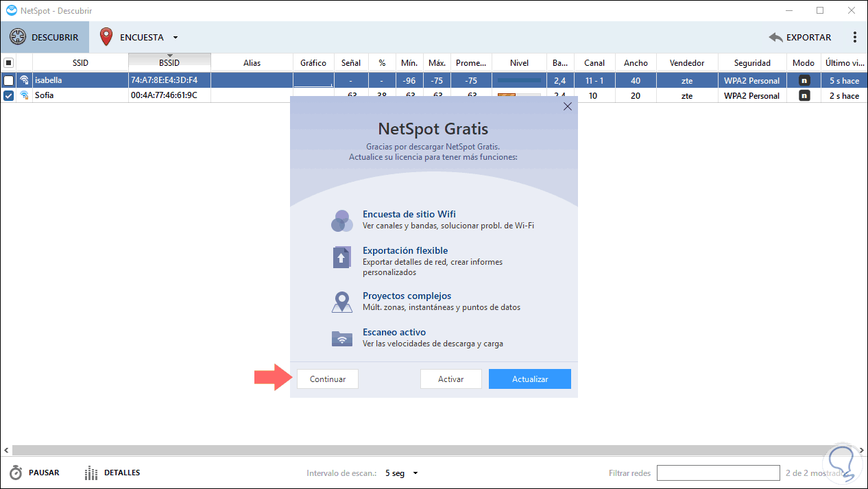Check the isabella network checkbox
Screen dimensions: 868x489
pos(8,80)
